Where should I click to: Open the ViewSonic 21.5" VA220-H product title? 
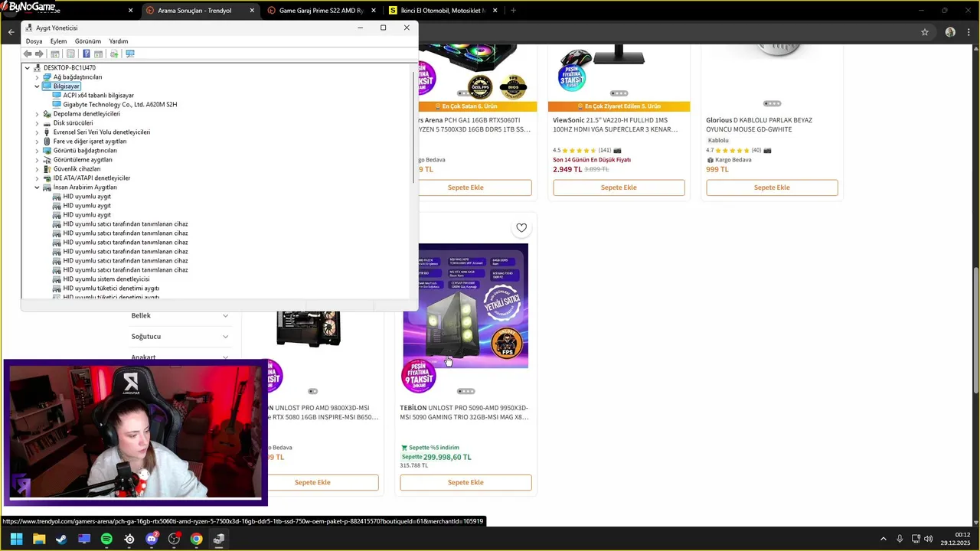pos(616,125)
